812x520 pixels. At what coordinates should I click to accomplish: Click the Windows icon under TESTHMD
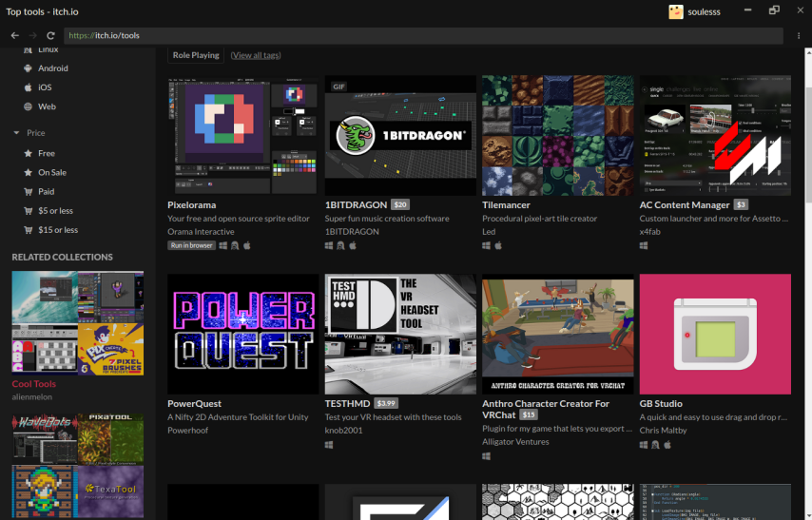click(x=329, y=445)
